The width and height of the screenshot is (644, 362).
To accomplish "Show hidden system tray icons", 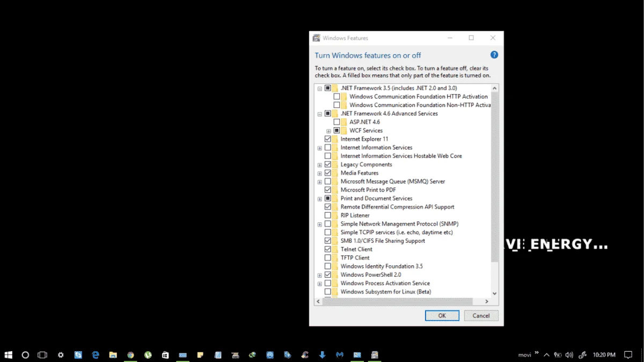I will [x=546, y=355].
